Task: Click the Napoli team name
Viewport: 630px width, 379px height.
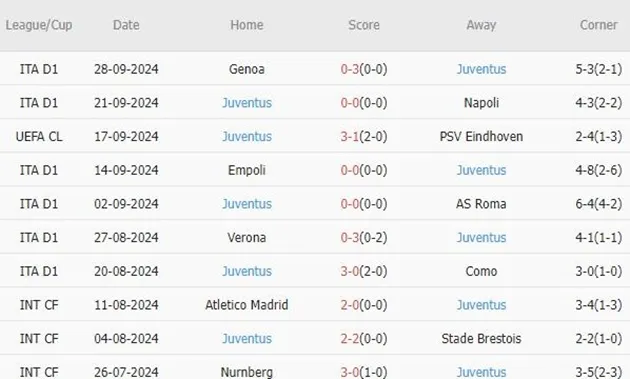Action: tap(481, 103)
